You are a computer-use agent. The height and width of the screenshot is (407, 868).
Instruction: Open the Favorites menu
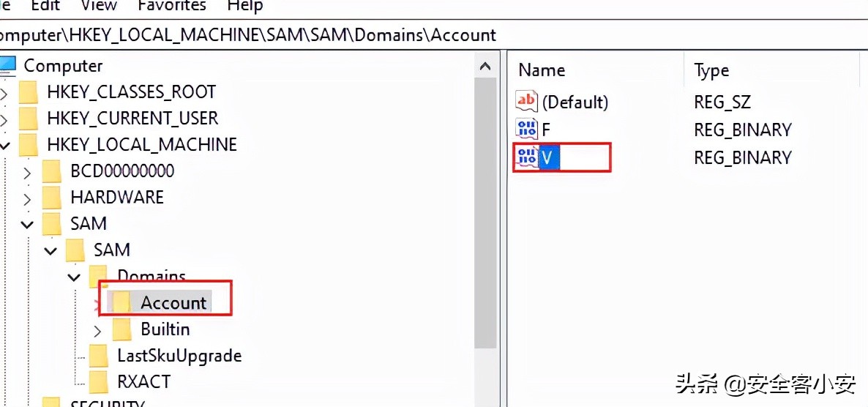tap(171, 6)
